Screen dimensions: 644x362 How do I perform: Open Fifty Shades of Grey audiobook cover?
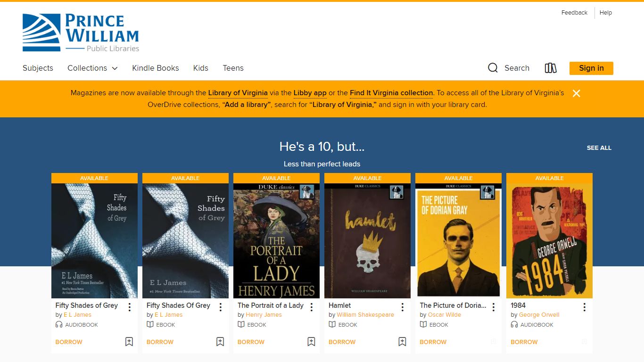pyautogui.click(x=94, y=240)
